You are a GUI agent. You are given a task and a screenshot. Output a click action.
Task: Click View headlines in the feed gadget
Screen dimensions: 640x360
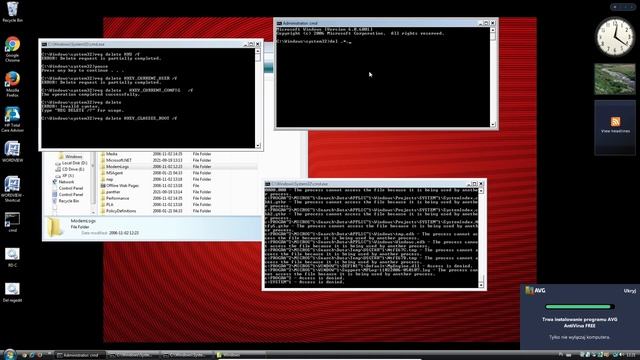pos(616,131)
